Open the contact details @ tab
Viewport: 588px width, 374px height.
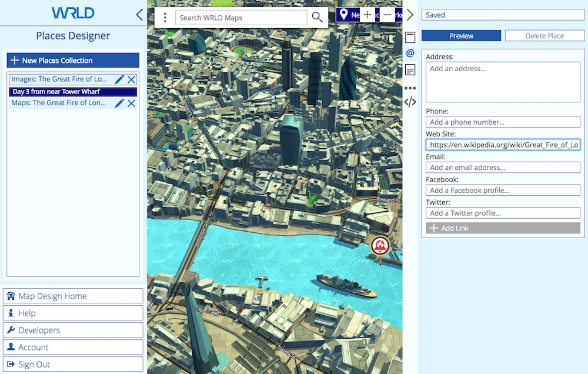tap(410, 54)
